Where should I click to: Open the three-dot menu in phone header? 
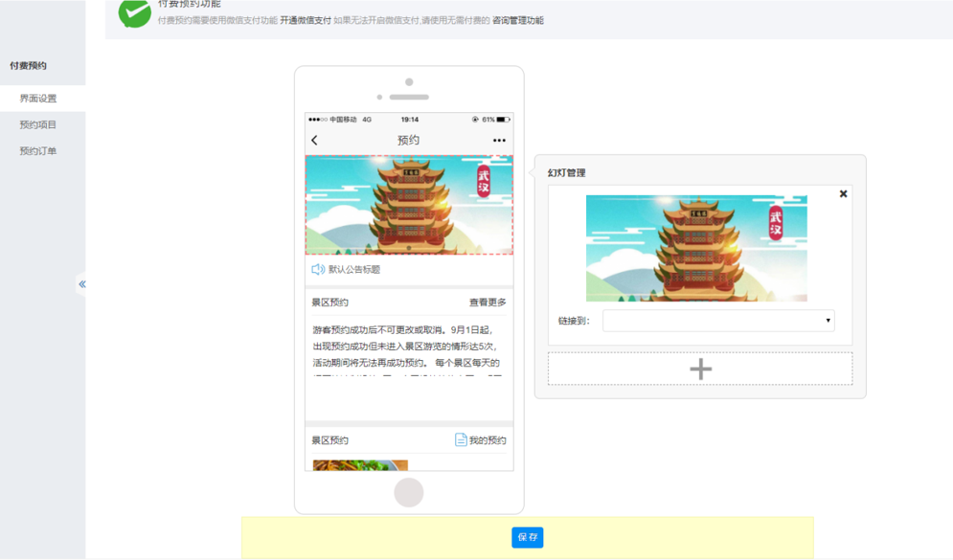(499, 141)
